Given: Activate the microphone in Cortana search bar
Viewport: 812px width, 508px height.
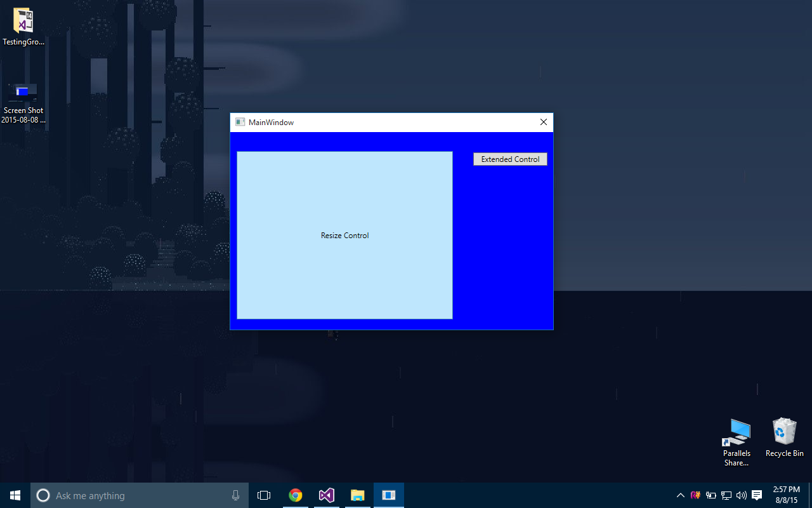Looking at the screenshot, I should (x=235, y=495).
